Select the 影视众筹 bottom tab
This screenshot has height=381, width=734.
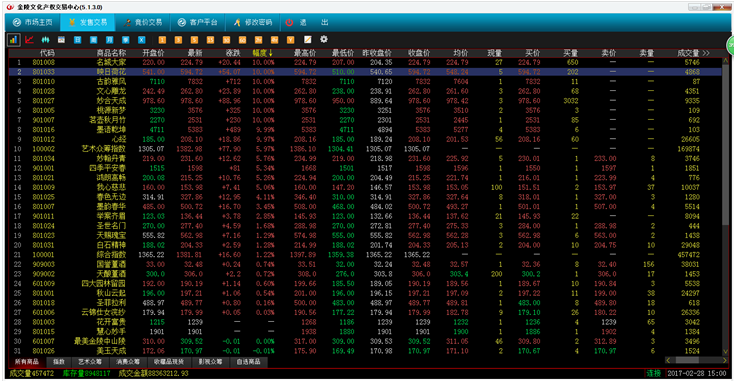[x=210, y=362]
